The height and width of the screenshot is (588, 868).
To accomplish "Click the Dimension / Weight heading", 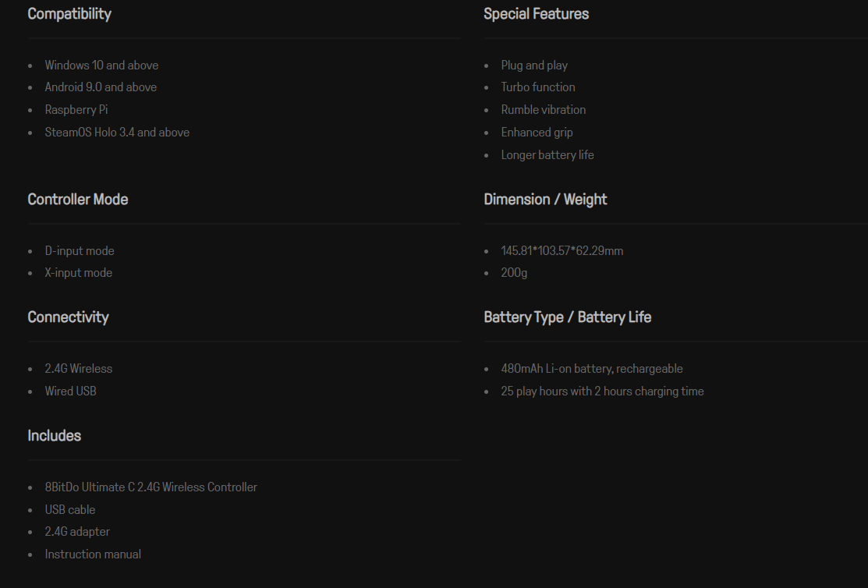I will pos(544,200).
